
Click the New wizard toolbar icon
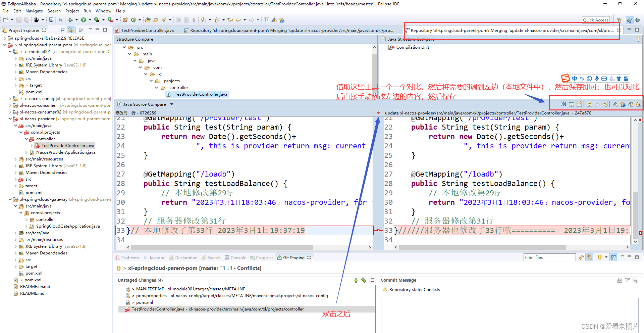pyautogui.click(x=6, y=20)
